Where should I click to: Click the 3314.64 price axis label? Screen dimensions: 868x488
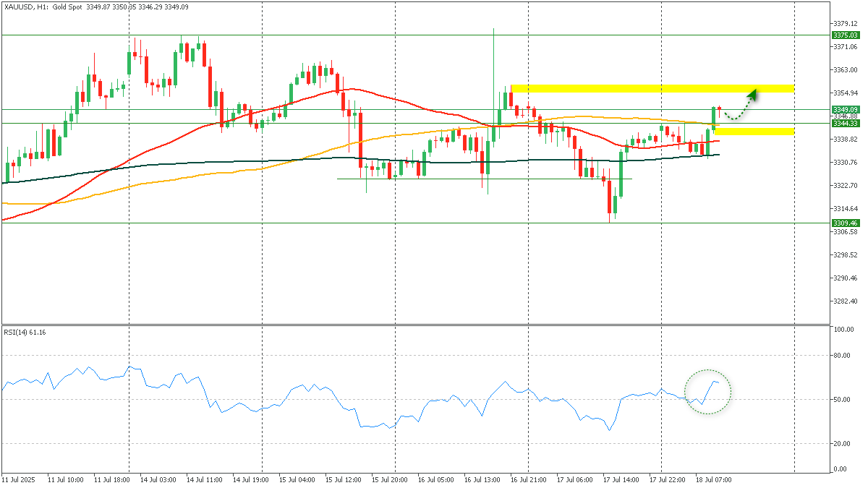tap(846, 208)
